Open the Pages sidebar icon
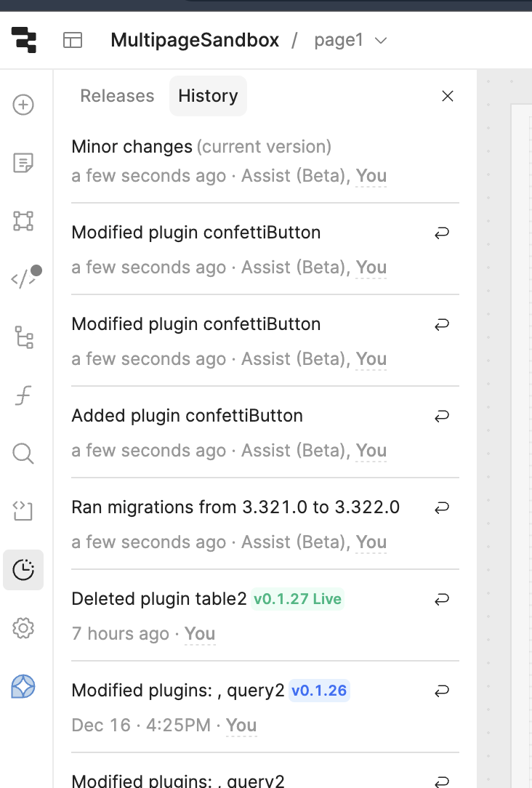This screenshot has height=788, width=532. click(x=23, y=163)
